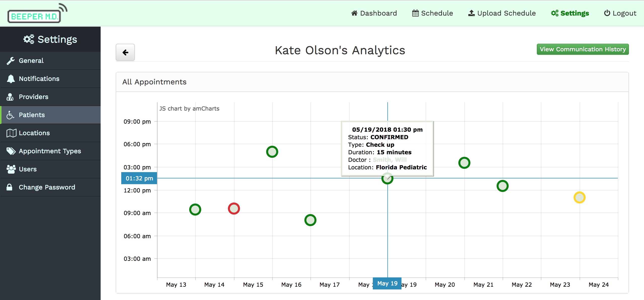Open the Dashboard page from top navigation
Image resolution: width=644 pixels, height=300 pixels.
tap(374, 13)
